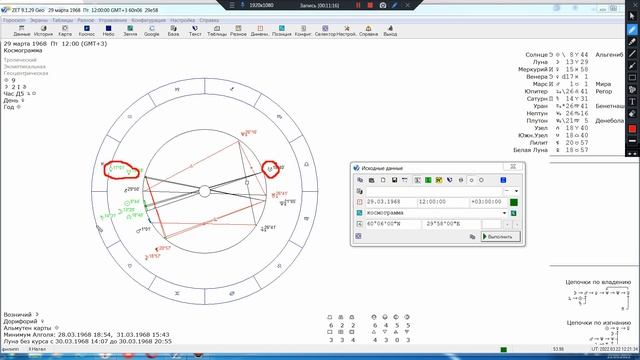Take a screenshot with recorder camera icon

click(383, 5)
